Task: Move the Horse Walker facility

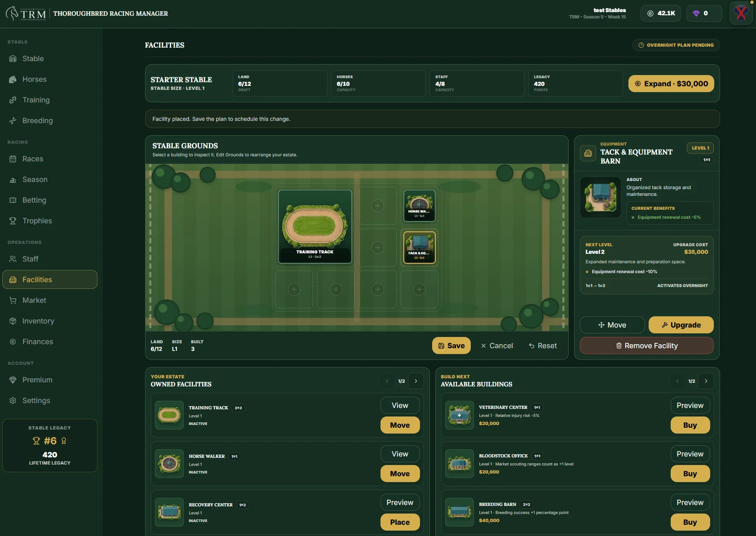Action: click(400, 474)
